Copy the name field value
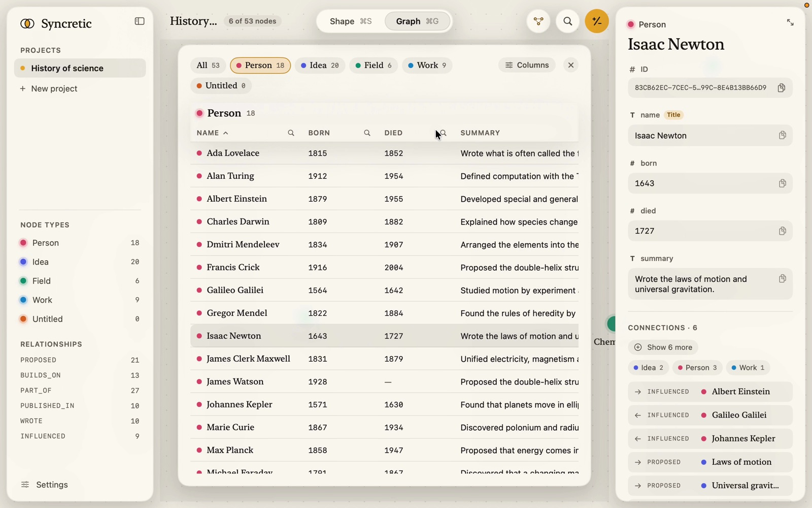812x508 pixels. (x=782, y=135)
